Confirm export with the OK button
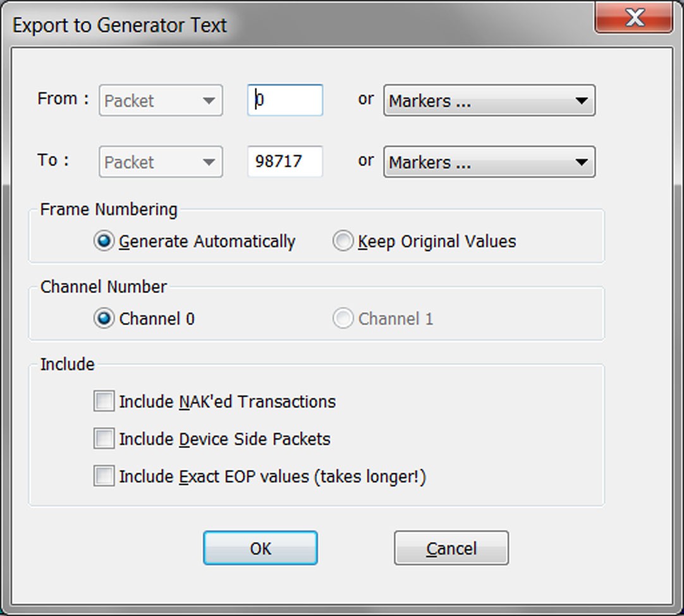This screenshot has height=616, width=684. pos(260,548)
